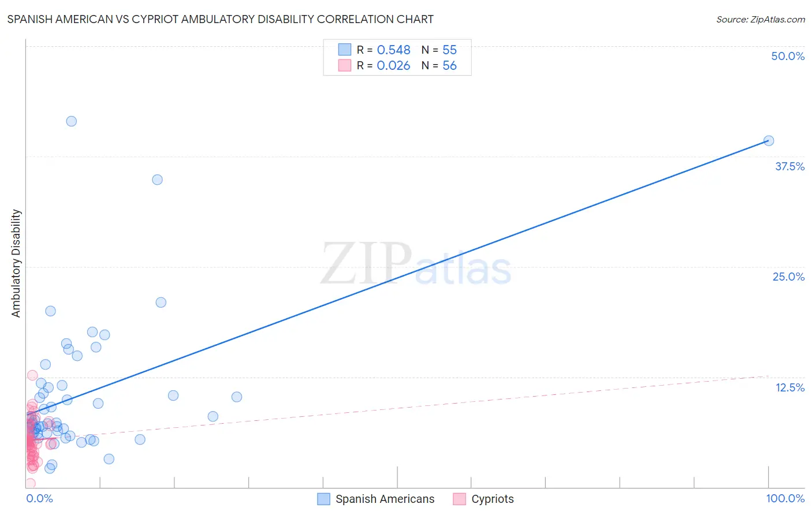The width and height of the screenshot is (812, 515).
Task: Click the 100.0% x-axis label
Action: [785, 498]
